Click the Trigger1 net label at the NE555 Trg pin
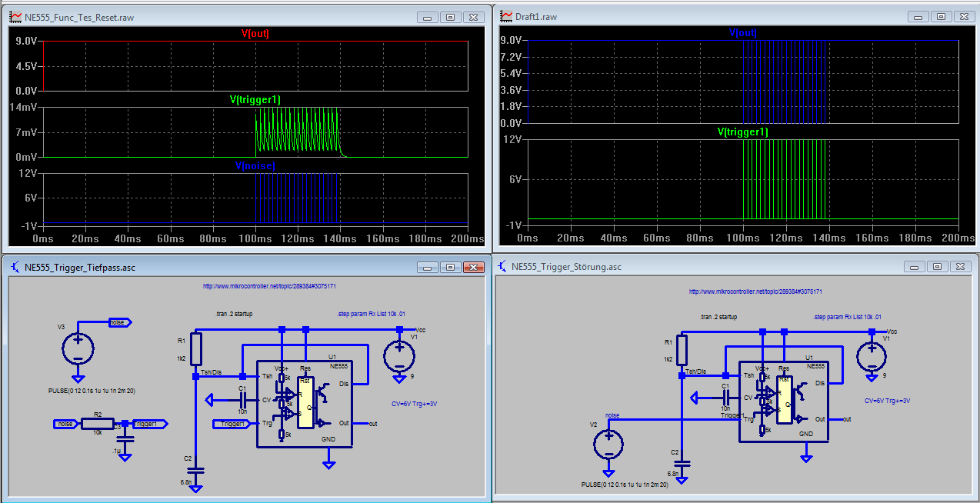Image resolution: width=980 pixels, height=503 pixels. (x=233, y=424)
